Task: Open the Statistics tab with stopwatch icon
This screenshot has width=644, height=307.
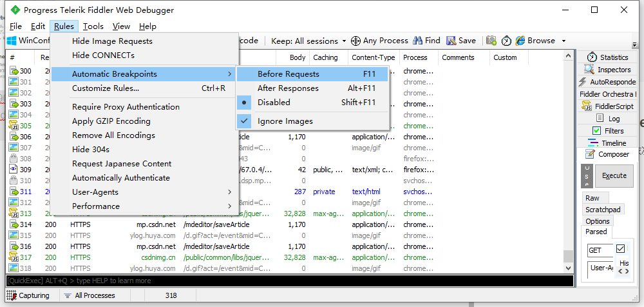Action: (608, 57)
